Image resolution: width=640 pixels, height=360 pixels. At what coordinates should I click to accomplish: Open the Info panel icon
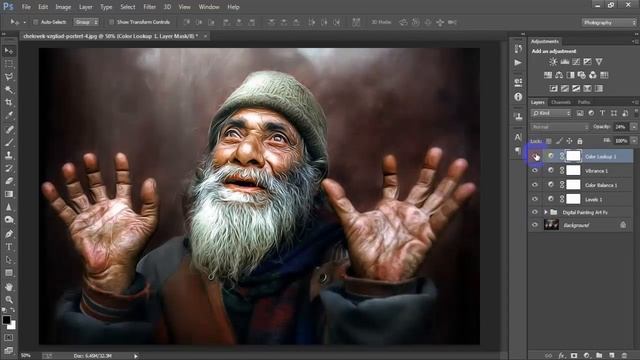(x=518, y=97)
